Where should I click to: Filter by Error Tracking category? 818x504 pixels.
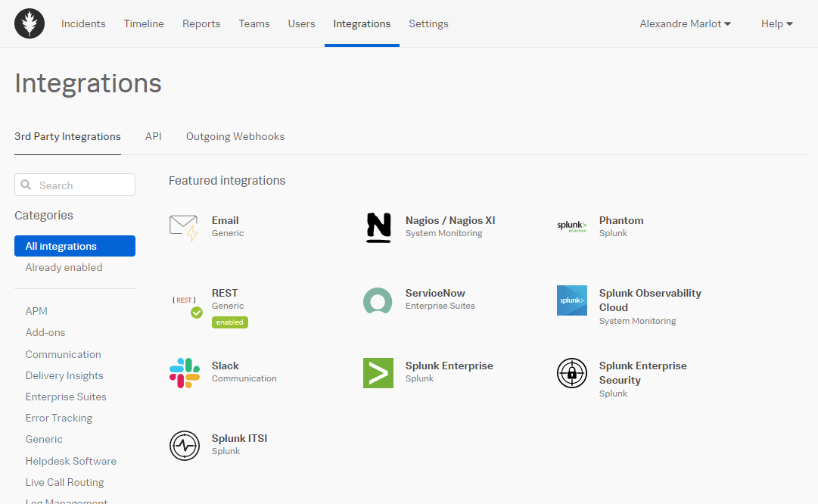tap(59, 418)
